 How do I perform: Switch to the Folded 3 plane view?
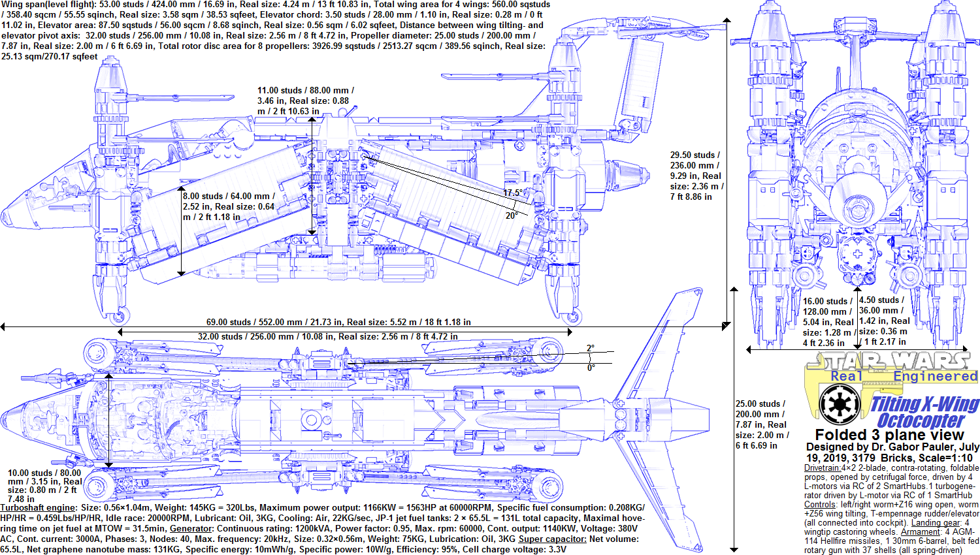pyautogui.click(x=889, y=435)
